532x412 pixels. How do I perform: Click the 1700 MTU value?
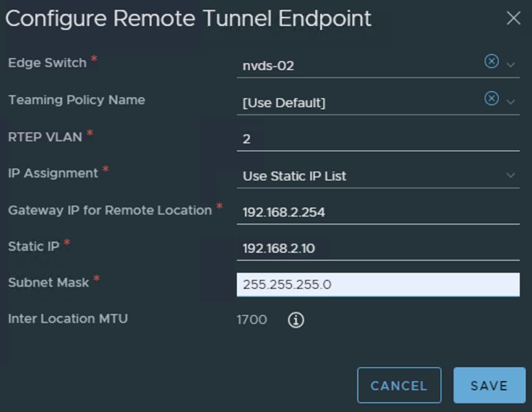point(252,320)
